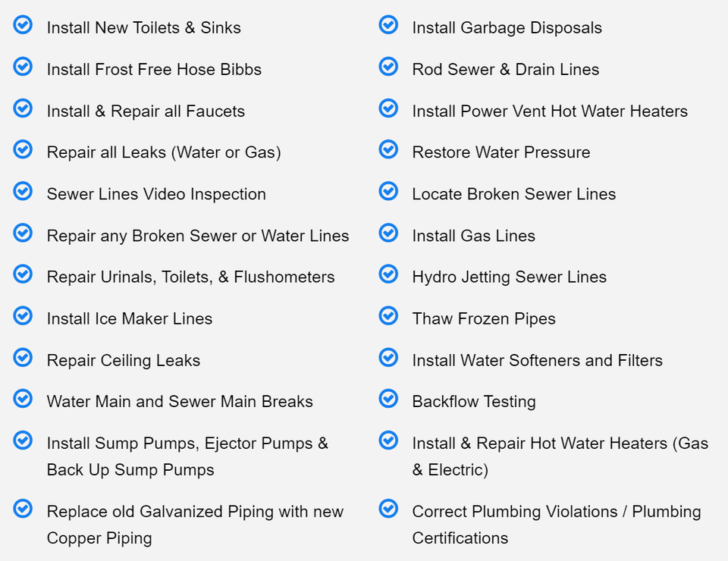The height and width of the screenshot is (561, 728).
Task: Click Repair all Leaks (Water or Gas) item
Action: pyautogui.click(x=164, y=152)
